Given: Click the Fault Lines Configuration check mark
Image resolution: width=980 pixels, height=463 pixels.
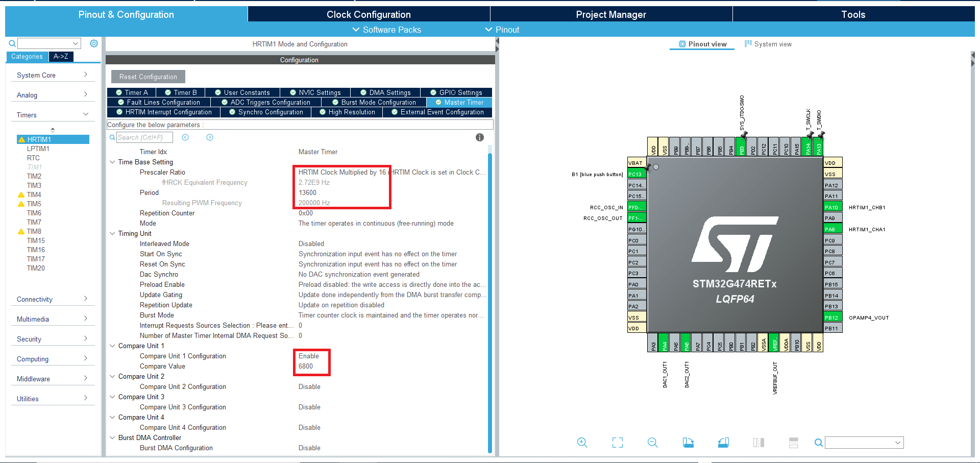Looking at the screenshot, I should tap(121, 102).
